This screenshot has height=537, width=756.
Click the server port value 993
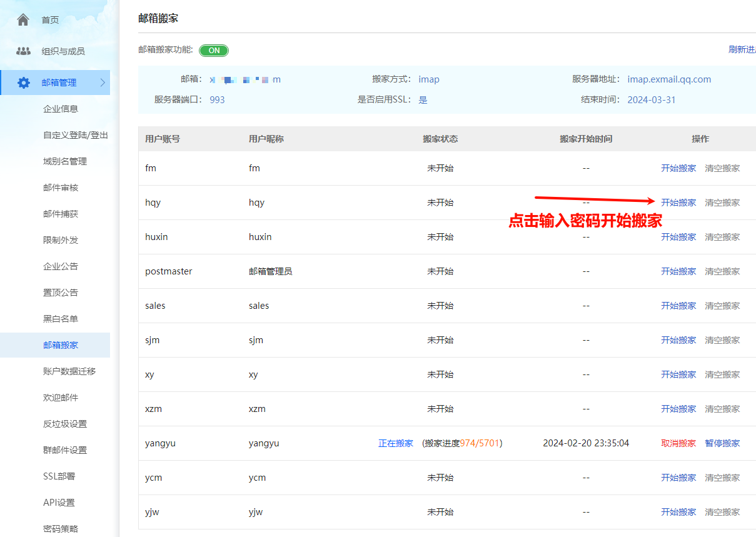217,100
